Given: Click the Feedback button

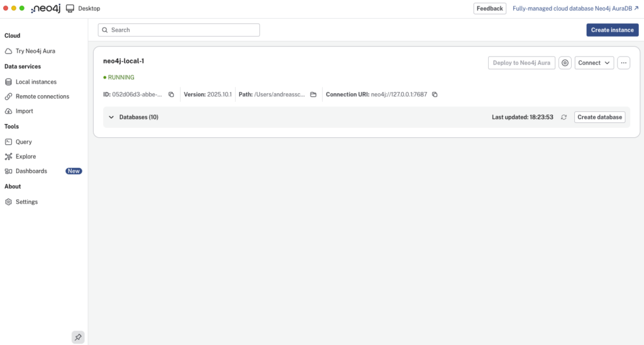Looking at the screenshot, I should click(x=489, y=9).
